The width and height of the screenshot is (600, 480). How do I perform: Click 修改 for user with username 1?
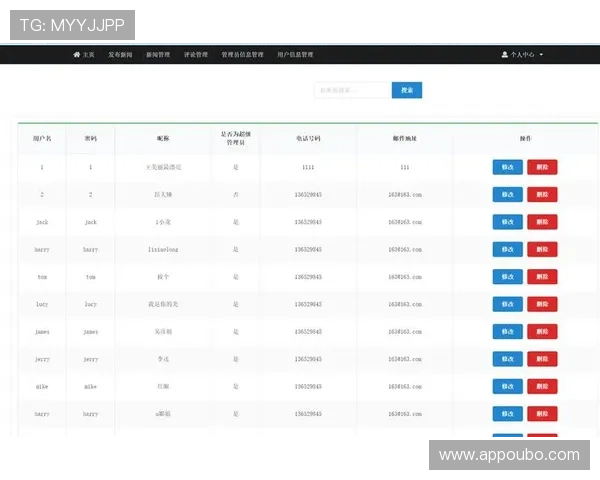pos(507,167)
